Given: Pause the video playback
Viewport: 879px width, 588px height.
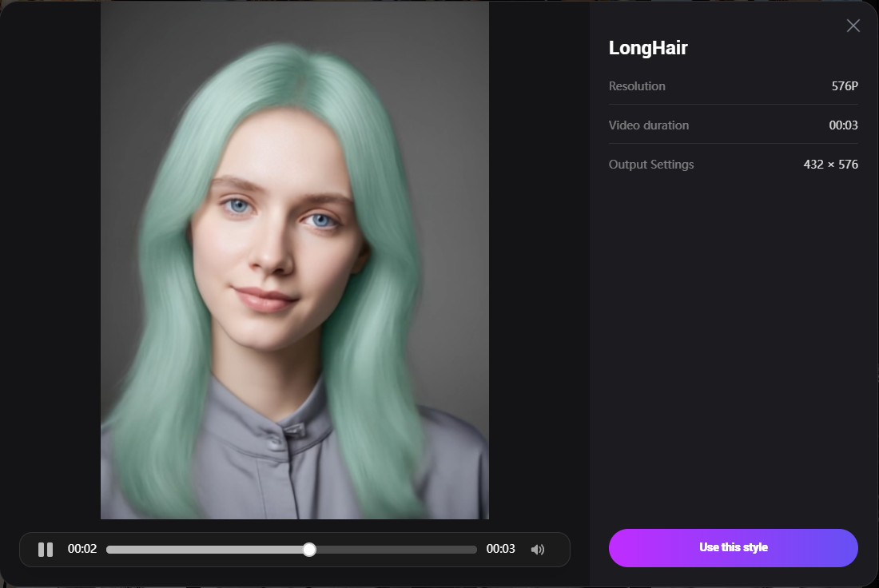Looking at the screenshot, I should pos(46,550).
